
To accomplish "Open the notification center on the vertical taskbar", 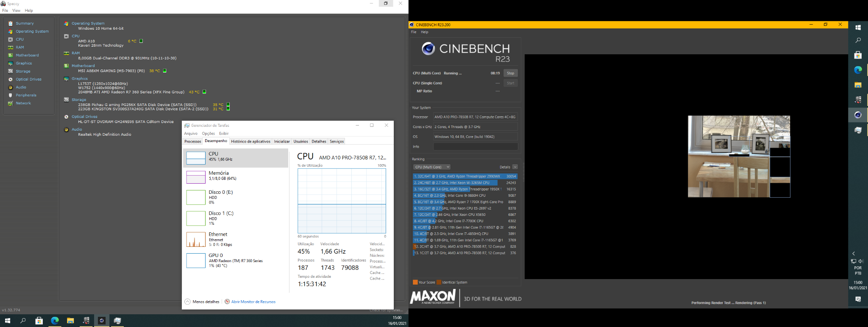I will point(858,299).
